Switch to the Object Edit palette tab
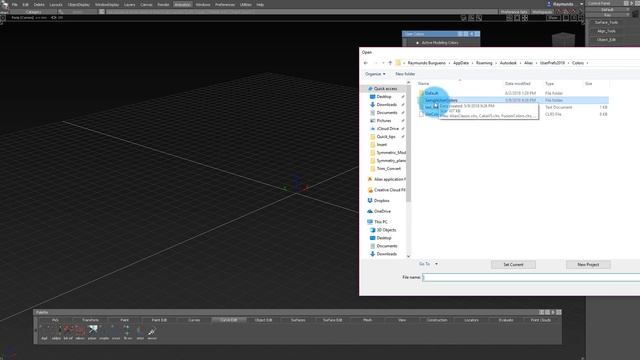Viewport: 640px width, 360px height. 263,320
